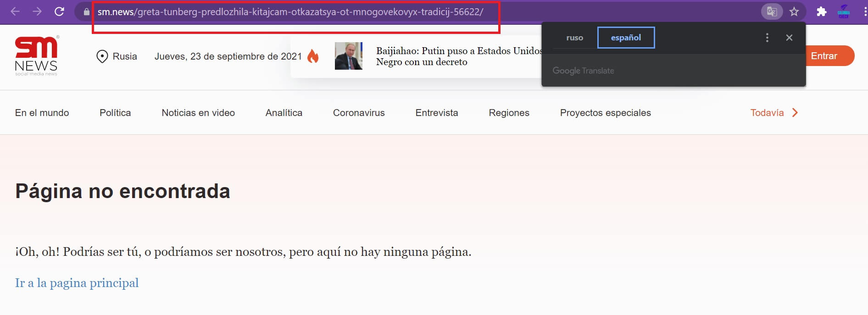Expand more sections via Todavía

coord(767,113)
